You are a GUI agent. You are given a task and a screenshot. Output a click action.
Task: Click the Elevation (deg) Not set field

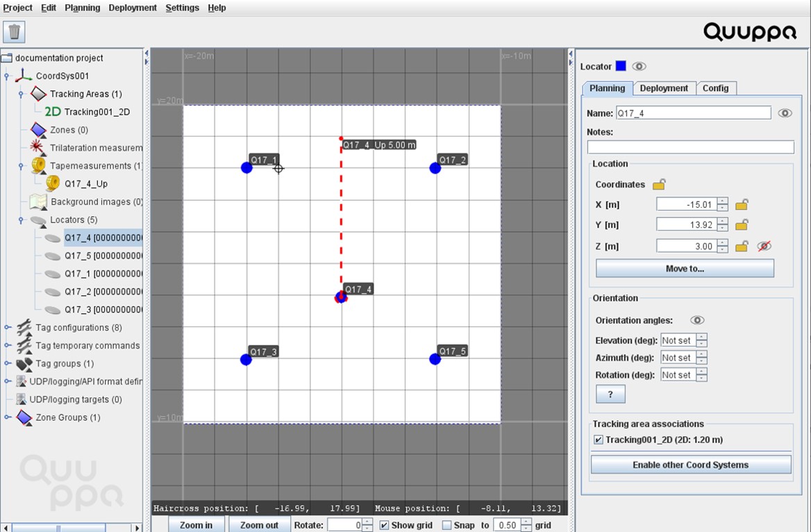pos(678,340)
